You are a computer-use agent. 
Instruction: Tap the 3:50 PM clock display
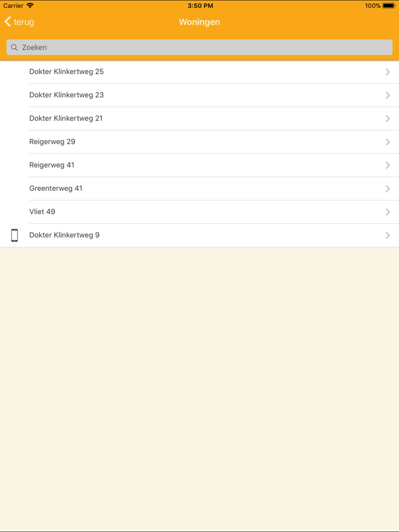point(199,5)
